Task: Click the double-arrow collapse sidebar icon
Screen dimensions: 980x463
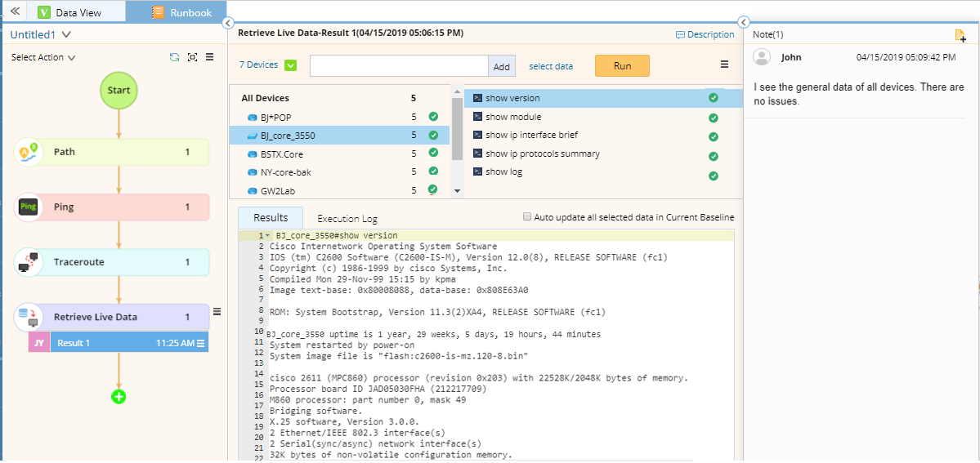Action: [14, 11]
